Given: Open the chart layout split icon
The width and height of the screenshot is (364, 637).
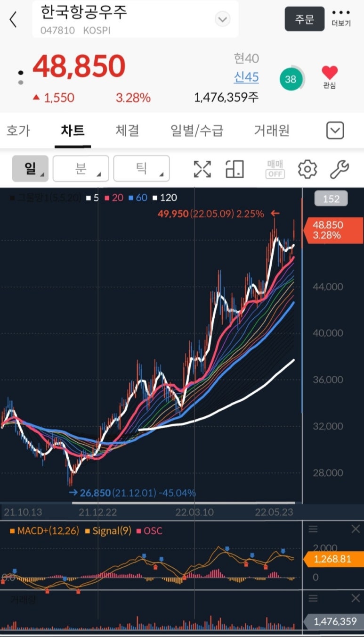Looking at the screenshot, I should tap(235, 169).
